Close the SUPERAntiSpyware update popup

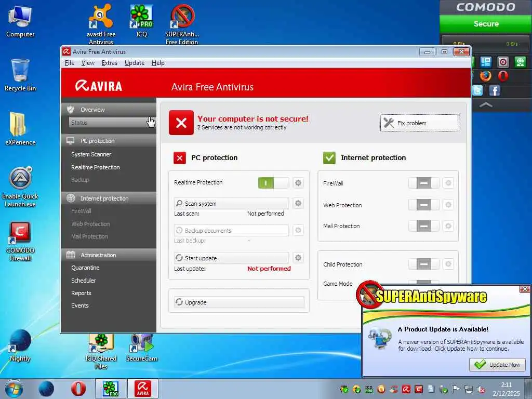coord(525,289)
